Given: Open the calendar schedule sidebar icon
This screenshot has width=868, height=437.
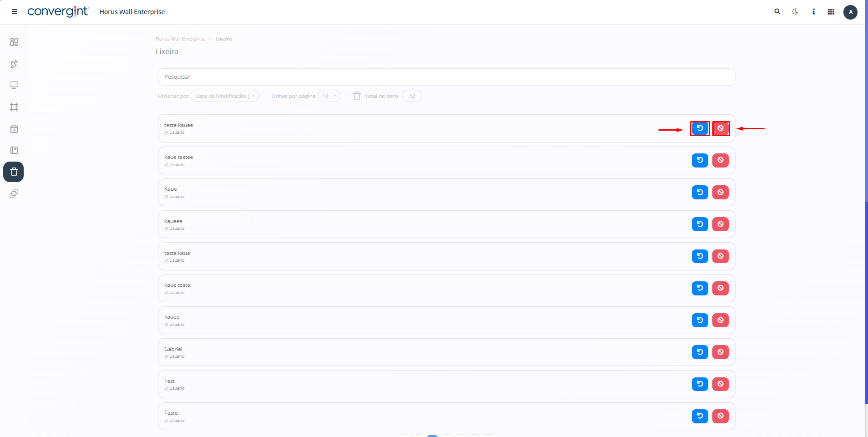Looking at the screenshot, I should coord(14,129).
